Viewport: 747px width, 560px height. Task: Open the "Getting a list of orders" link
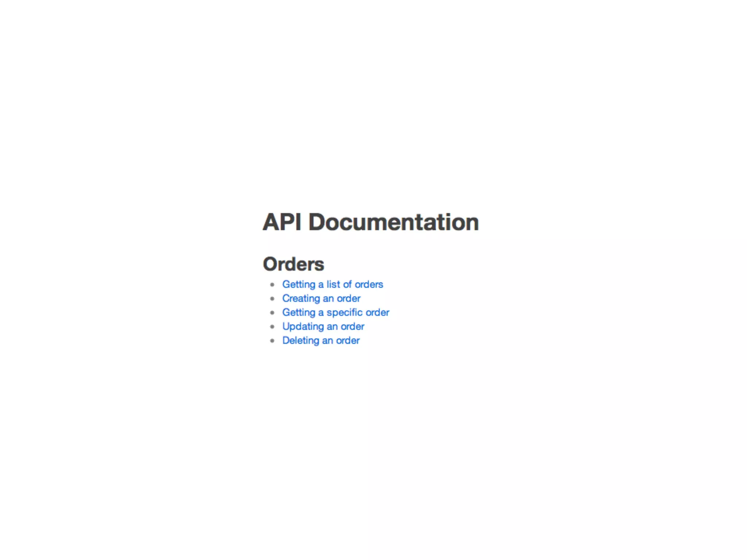[333, 284]
